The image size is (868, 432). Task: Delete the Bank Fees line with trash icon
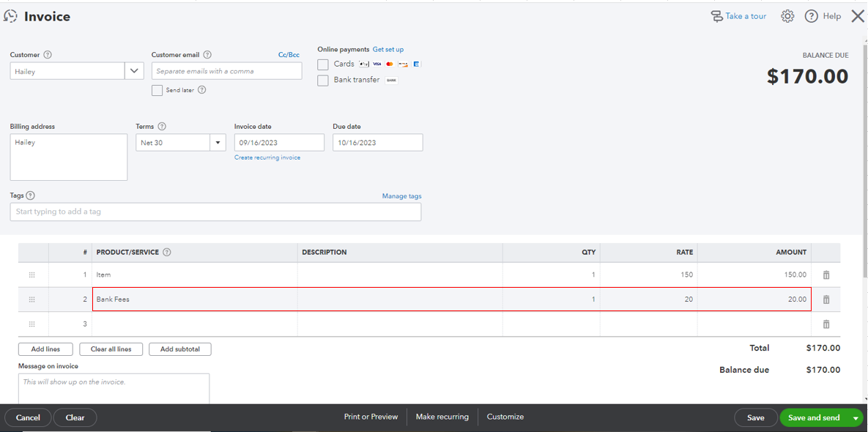[826, 299]
